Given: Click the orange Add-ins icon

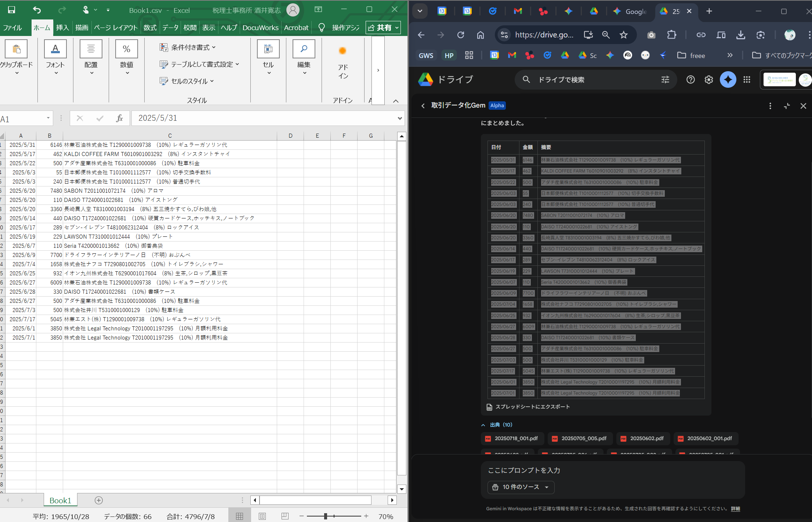Looking at the screenshot, I should 342,51.
